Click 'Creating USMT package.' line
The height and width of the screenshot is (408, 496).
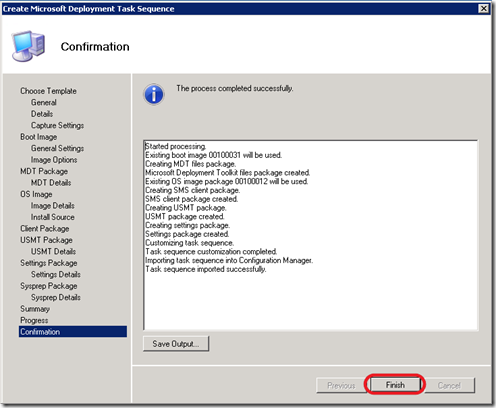[x=186, y=208]
